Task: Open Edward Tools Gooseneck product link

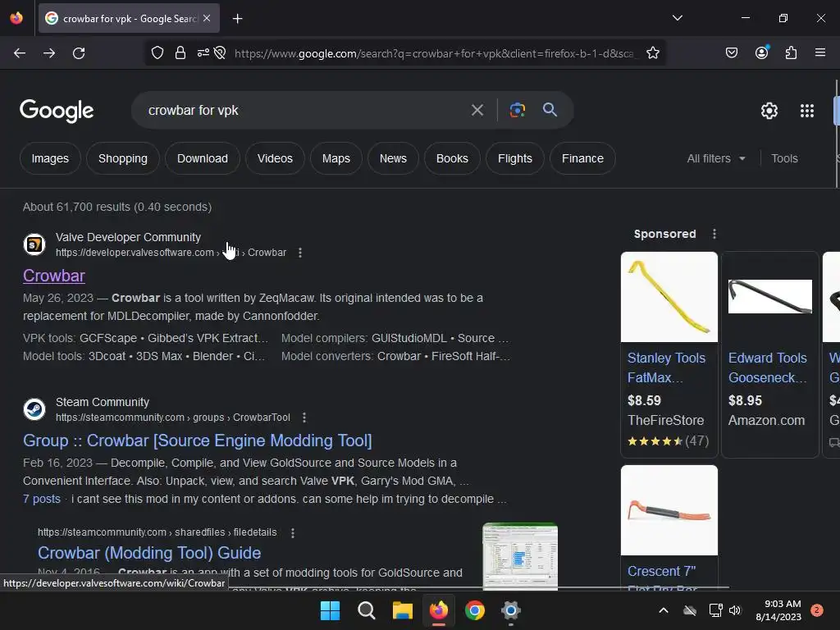Action: (768, 367)
